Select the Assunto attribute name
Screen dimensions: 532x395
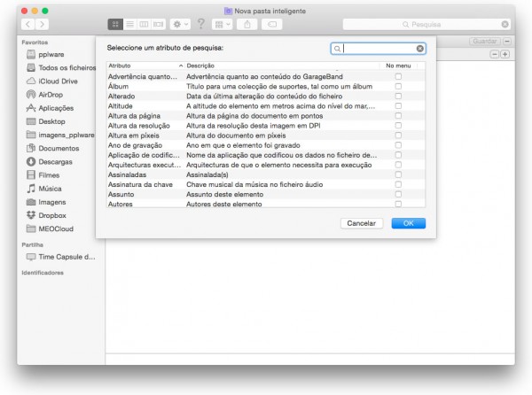[x=121, y=195]
